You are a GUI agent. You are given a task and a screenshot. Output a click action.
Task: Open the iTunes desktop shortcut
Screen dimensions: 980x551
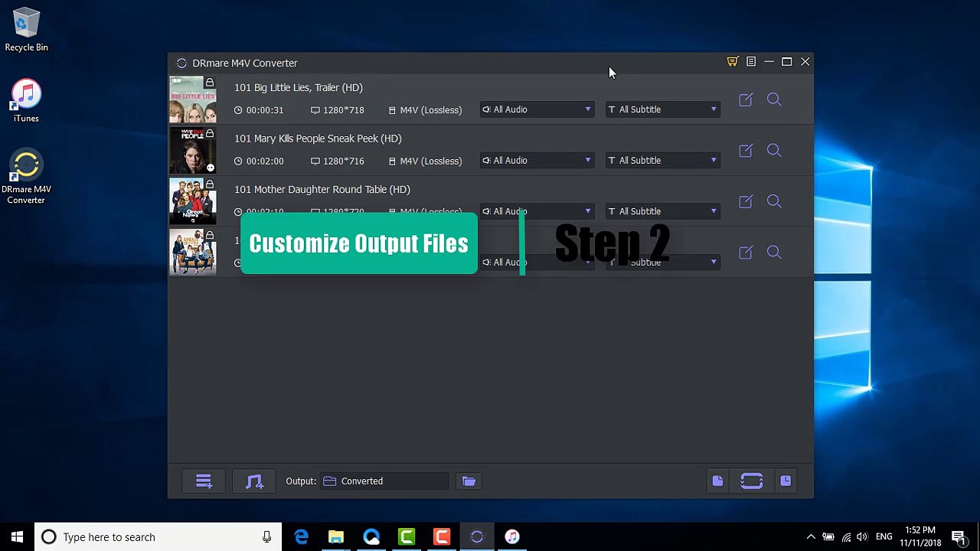click(26, 101)
